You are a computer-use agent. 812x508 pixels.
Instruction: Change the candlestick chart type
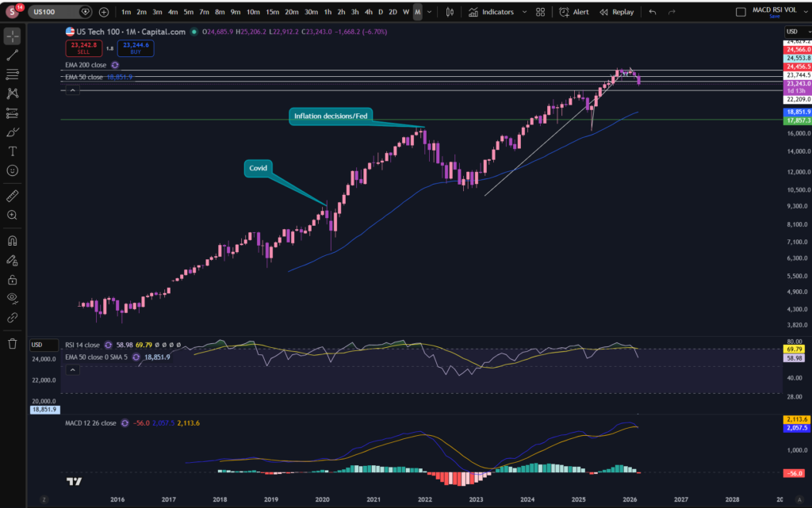450,12
